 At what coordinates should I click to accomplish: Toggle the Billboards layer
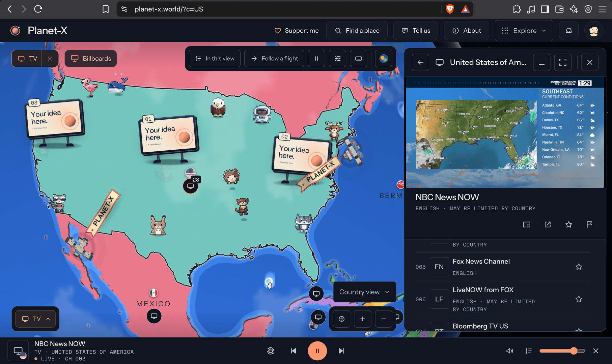pyautogui.click(x=91, y=59)
